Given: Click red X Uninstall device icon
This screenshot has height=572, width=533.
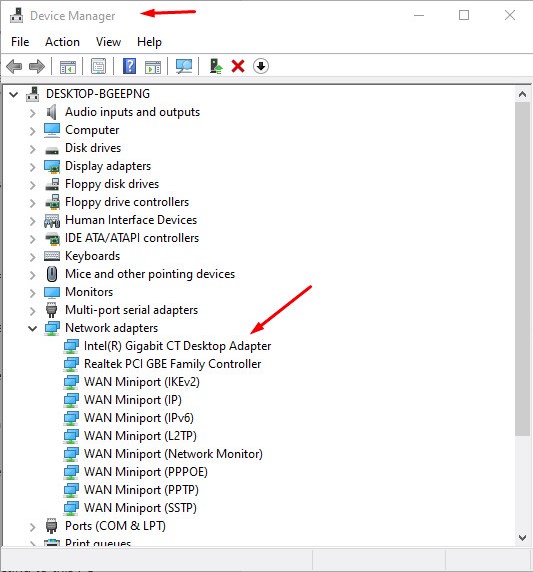Looking at the screenshot, I should coord(238,66).
